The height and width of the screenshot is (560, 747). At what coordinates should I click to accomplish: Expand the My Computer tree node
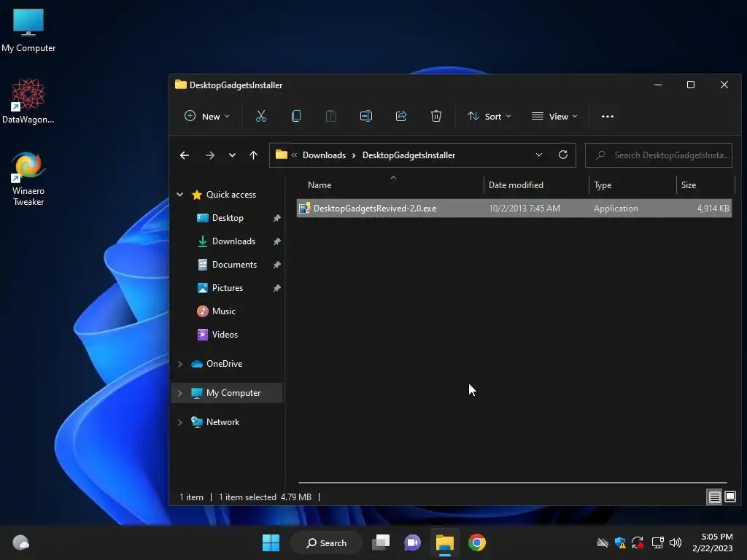180,393
